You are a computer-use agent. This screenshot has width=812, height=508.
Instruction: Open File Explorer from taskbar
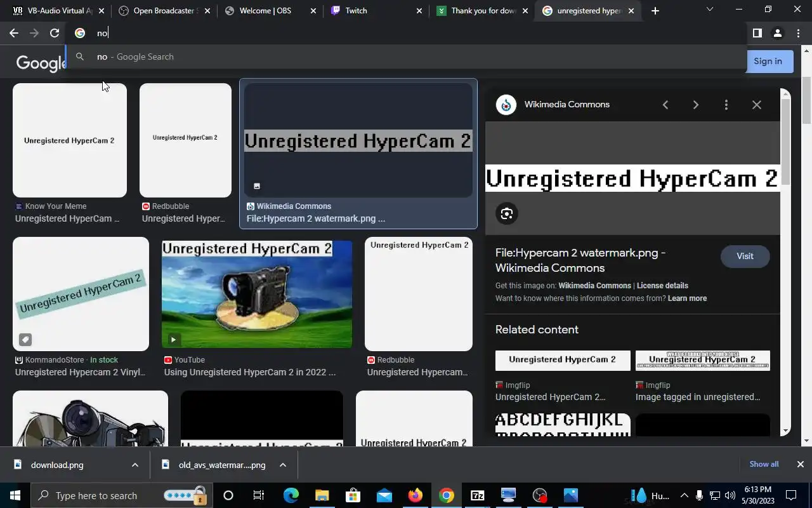(x=322, y=495)
